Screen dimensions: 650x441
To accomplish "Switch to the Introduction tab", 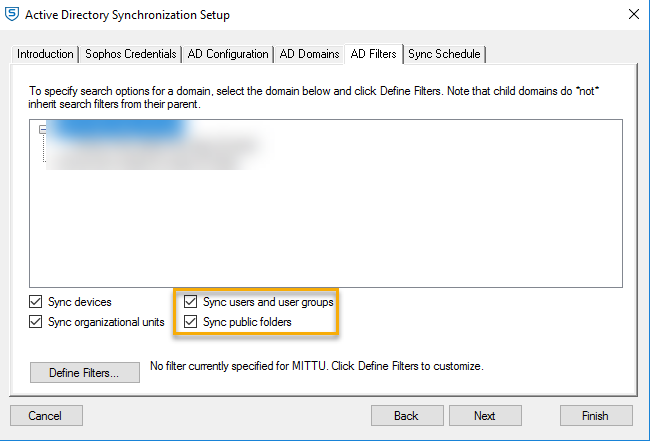I will (45, 54).
